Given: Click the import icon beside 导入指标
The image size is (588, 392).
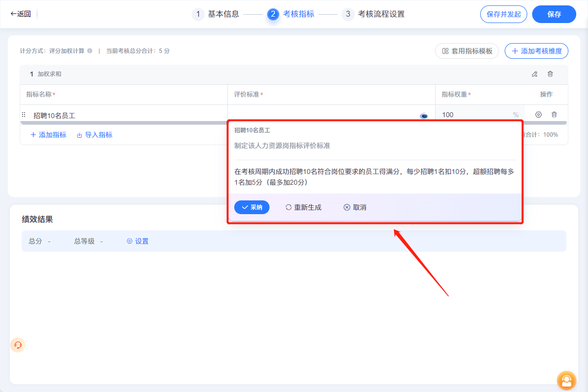Looking at the screenshot, I should click(x=80, y=134).
